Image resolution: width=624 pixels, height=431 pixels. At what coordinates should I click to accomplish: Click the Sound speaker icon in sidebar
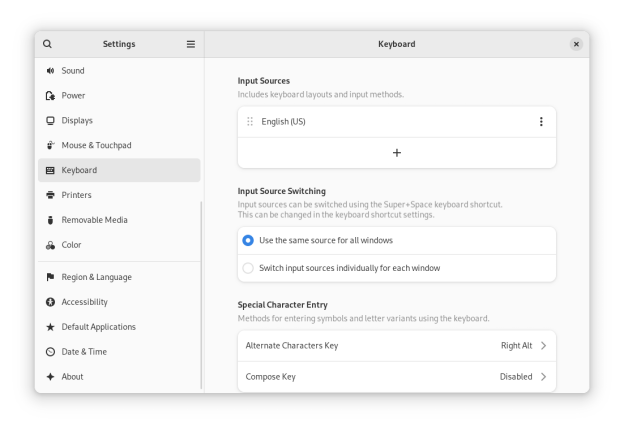[x=50, y=71]
